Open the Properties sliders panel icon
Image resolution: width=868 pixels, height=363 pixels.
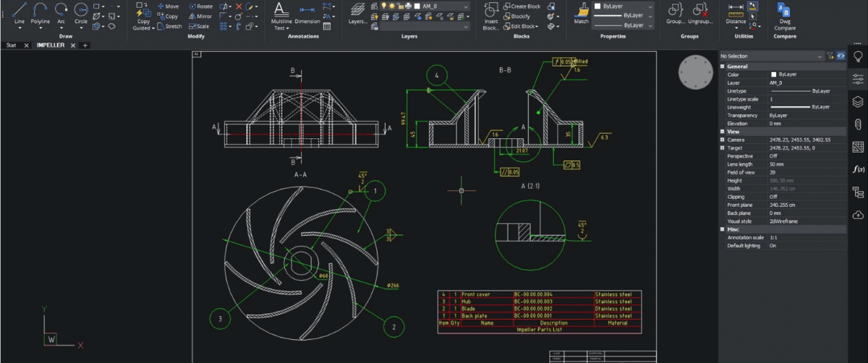pyautogui.click(x=858, y=79)
